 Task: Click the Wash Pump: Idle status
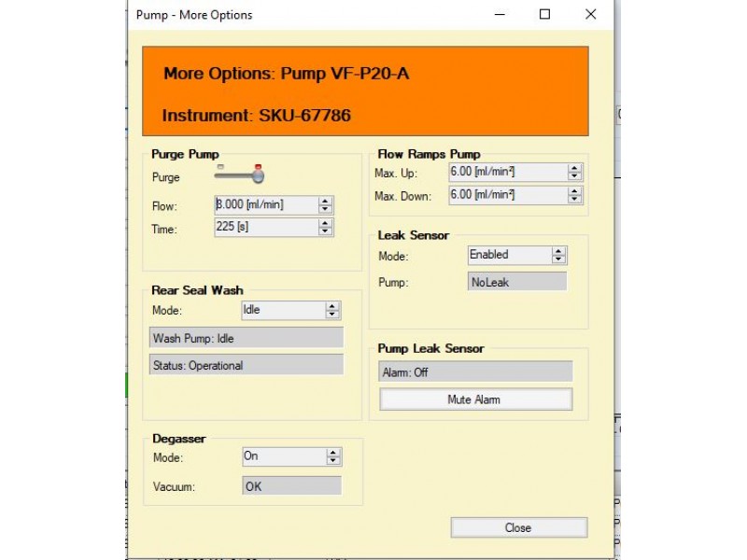pyautogui.click(x=247, y=338)
